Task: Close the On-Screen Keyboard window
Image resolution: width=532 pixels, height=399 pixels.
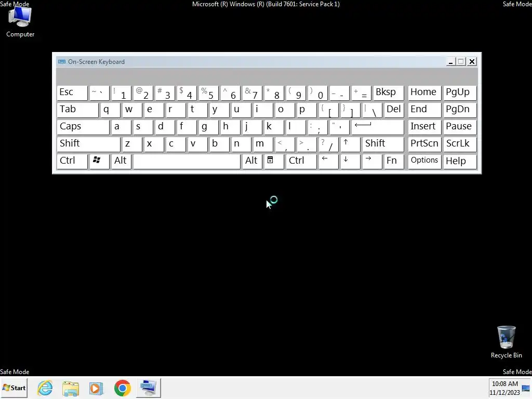Action: pyautogui.click(x=472, y=62)
